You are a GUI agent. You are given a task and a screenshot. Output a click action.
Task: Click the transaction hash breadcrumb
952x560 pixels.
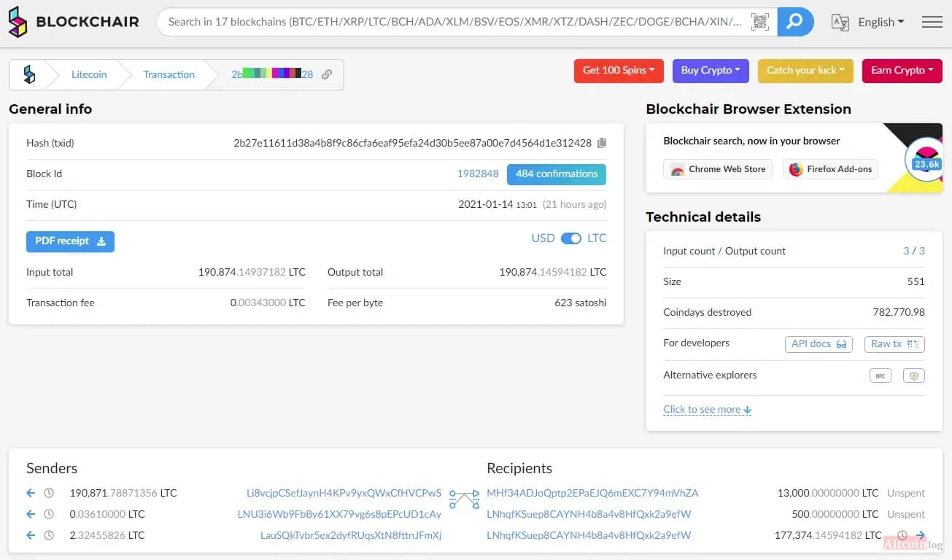272,74
